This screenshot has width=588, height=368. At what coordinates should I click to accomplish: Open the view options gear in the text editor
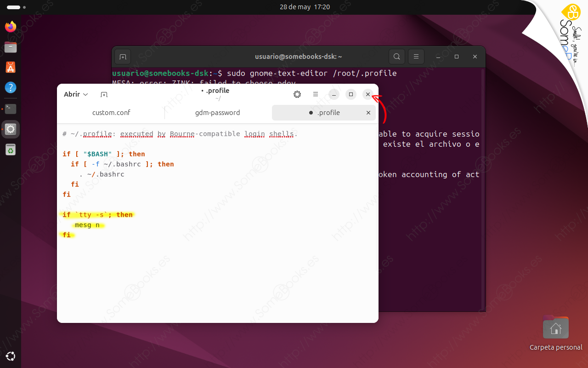click(x=297, y=94)
